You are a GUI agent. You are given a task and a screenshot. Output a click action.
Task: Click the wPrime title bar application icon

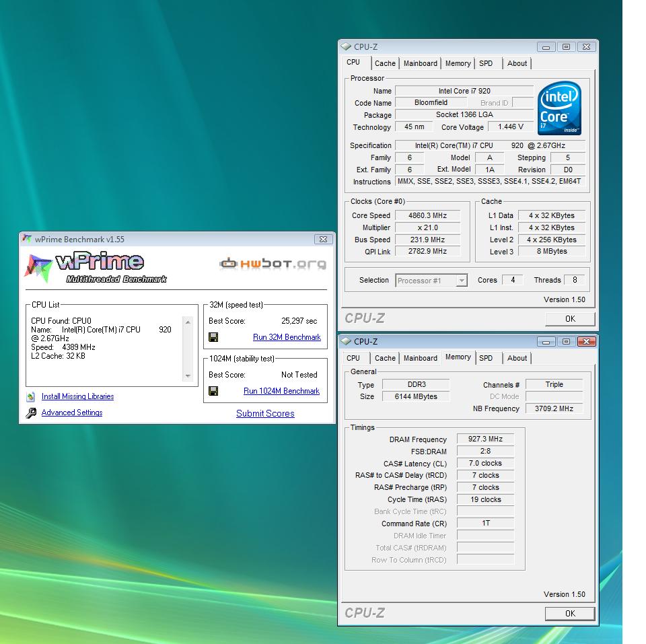[x=27, y=239]
